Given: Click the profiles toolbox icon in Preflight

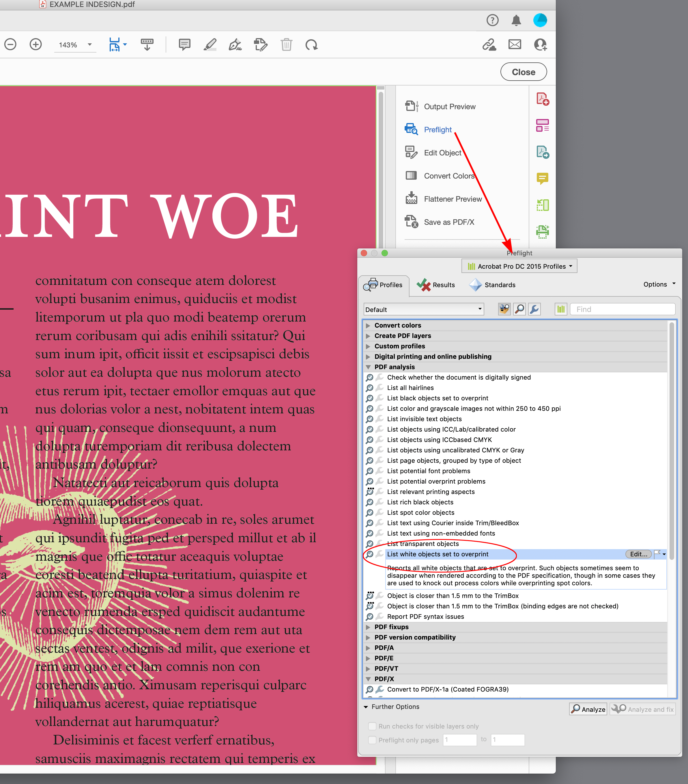Looking at the screenshot, I should point(504,309).
